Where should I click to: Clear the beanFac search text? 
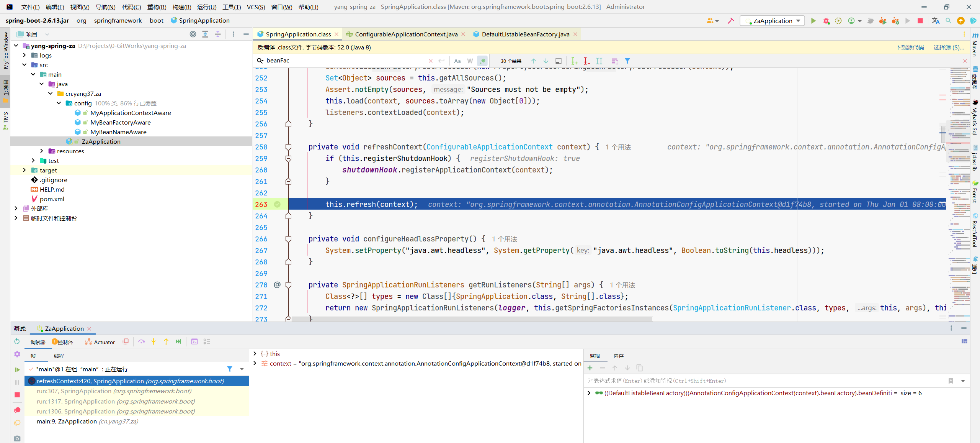[x=431, y=61]
